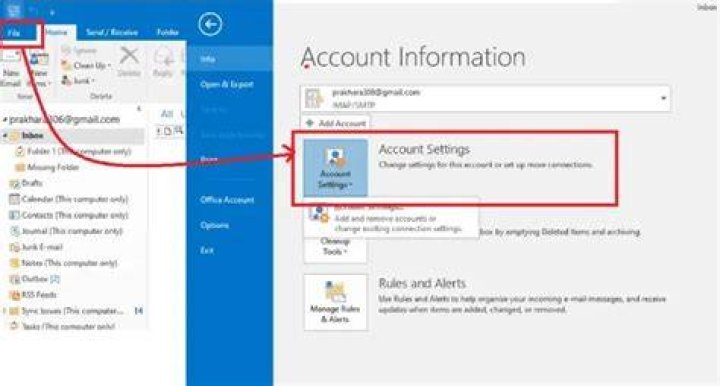720x386 pixels.
Task: Select Office Account in backstage menu
Action: 227,200
